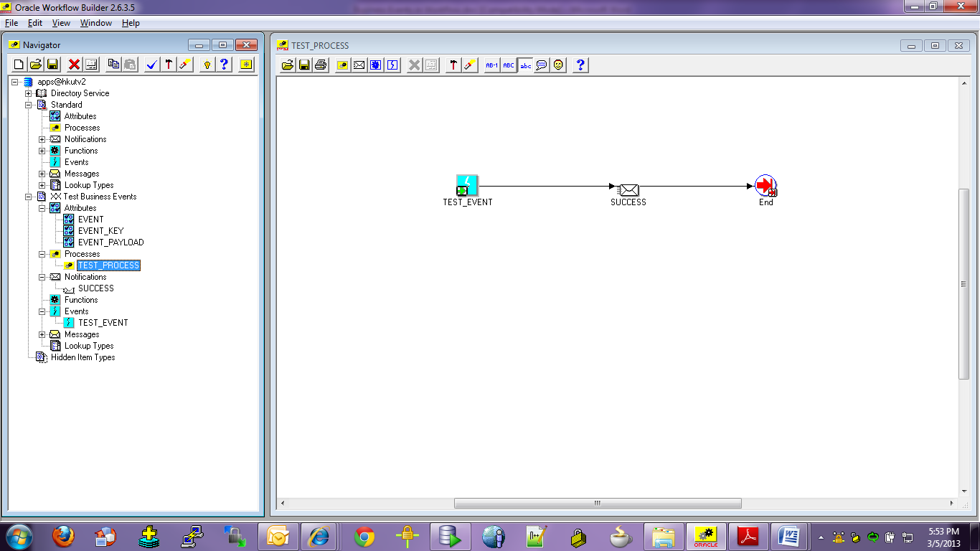
Task: Click Open folder icon in Navigator toolbar
Action: tap(36, 65)
